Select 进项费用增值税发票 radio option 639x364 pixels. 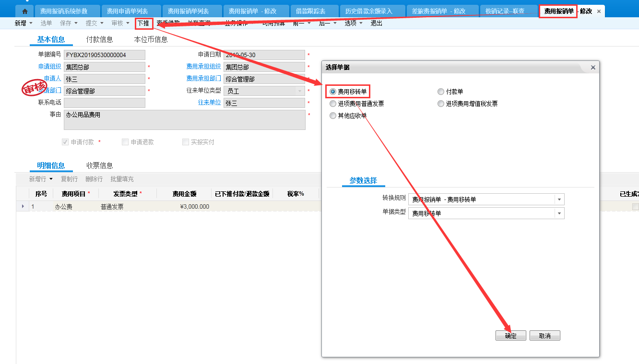(x=441, y=104)
